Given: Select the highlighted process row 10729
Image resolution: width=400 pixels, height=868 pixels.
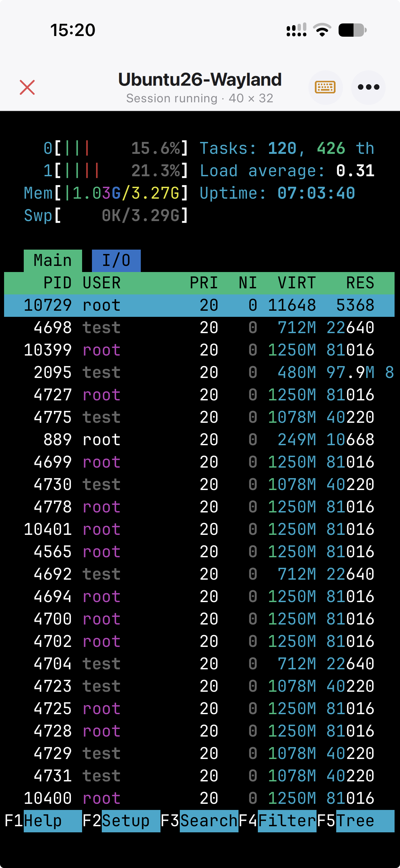Looking at the screenshot, I should (x=199, y=305).
